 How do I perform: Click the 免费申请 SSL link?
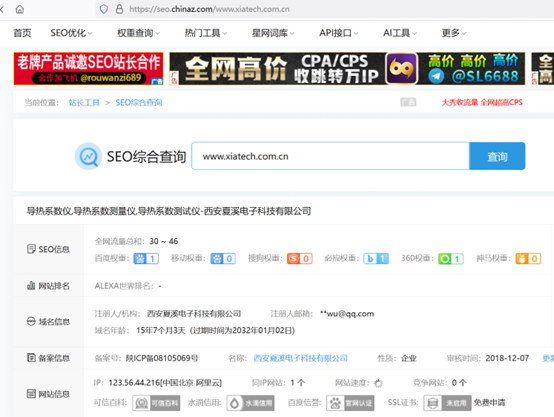489,403
